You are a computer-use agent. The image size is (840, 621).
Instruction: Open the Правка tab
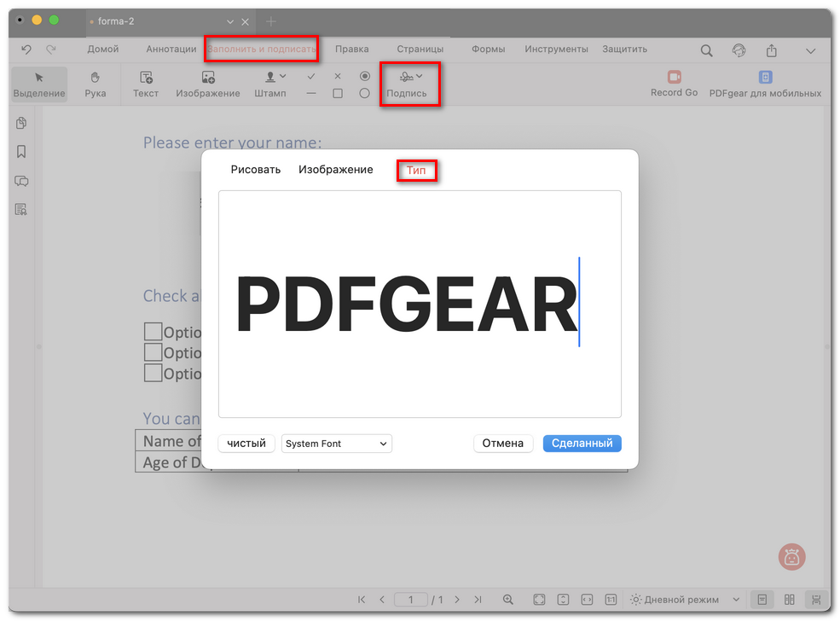click(x=352, y=49)
